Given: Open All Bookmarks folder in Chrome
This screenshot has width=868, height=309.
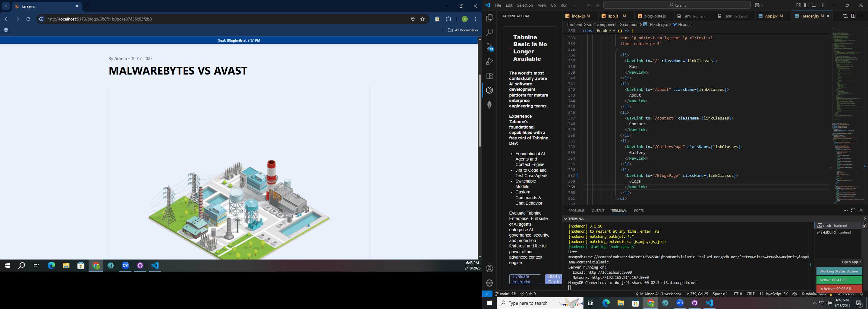Looking at the screenshot, I should click(x=463, y=30).
